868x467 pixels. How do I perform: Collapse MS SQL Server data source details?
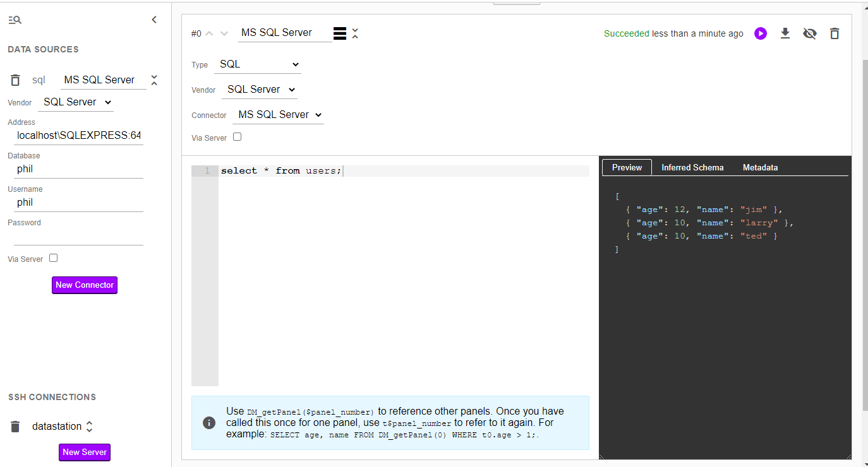[x=154, y=80]
